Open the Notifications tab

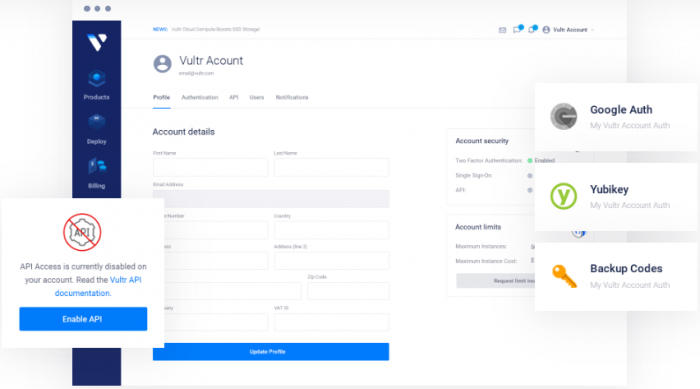(x=292, y=97)
